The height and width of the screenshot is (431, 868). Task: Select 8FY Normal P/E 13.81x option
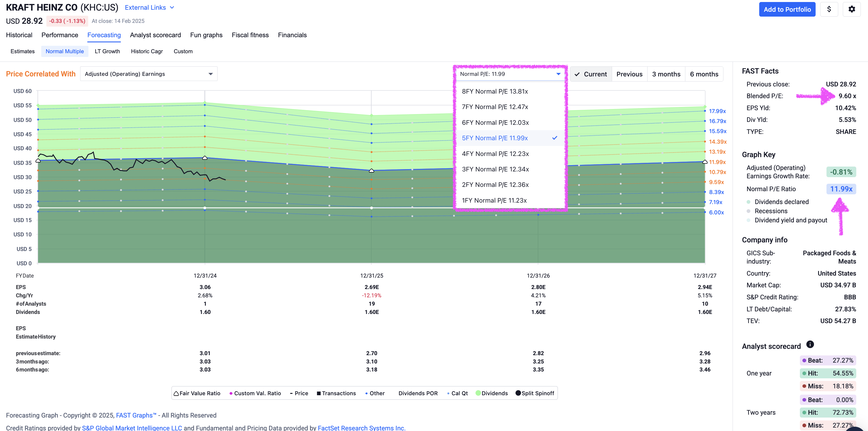tap(495, 91)
